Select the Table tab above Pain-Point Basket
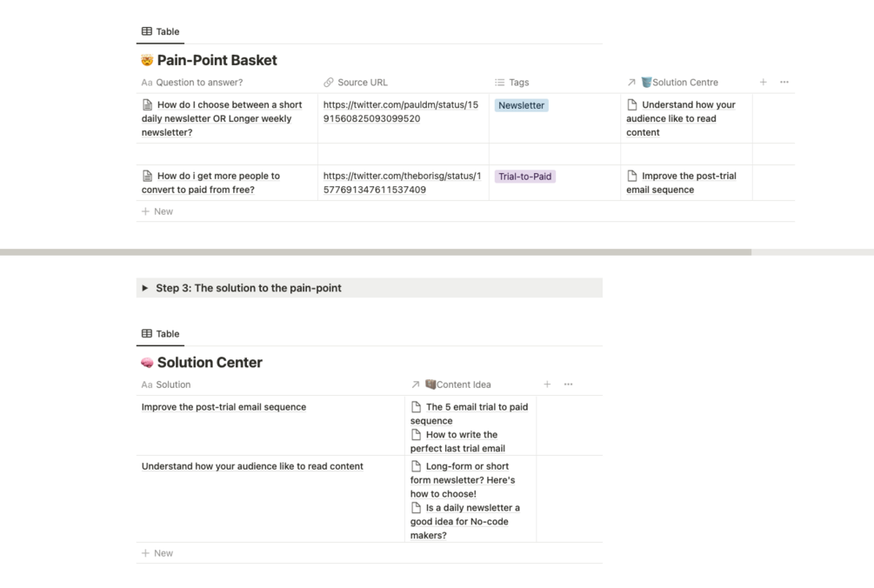The height and width of the screenshot is (588, 874). tap(160, 31)
